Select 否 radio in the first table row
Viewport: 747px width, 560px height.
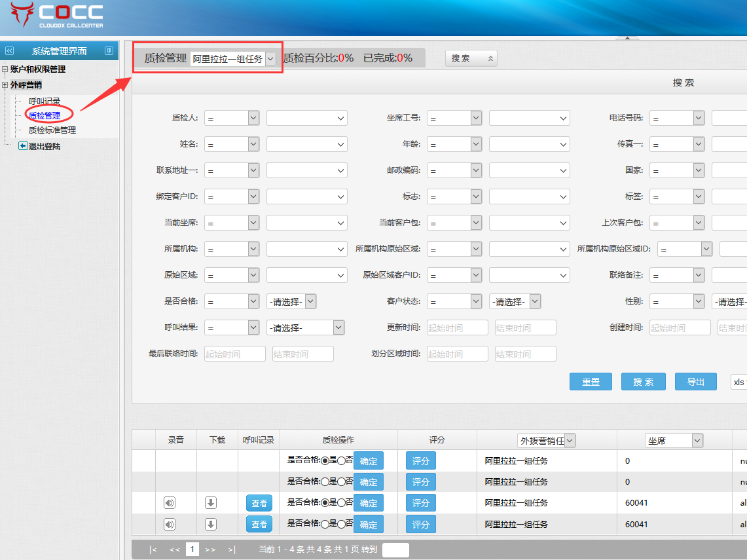pyautogui.click(x=341, y=461)
